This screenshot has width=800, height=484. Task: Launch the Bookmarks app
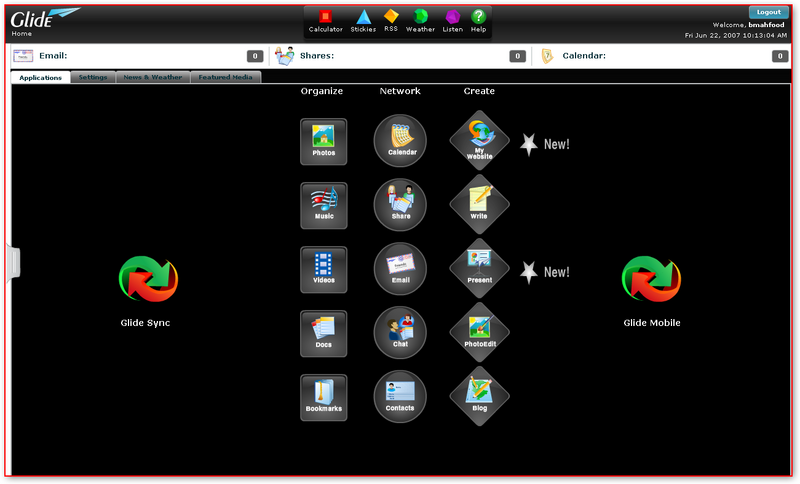(323, 398)
